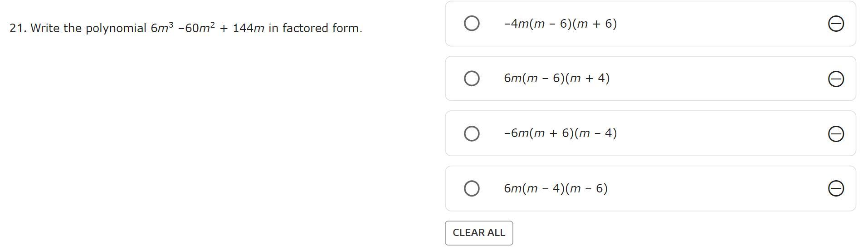Click the answer text 6m(m − 4)(m − 6)
The width and height of the screenshot is (868, 251).
(556, 188)
